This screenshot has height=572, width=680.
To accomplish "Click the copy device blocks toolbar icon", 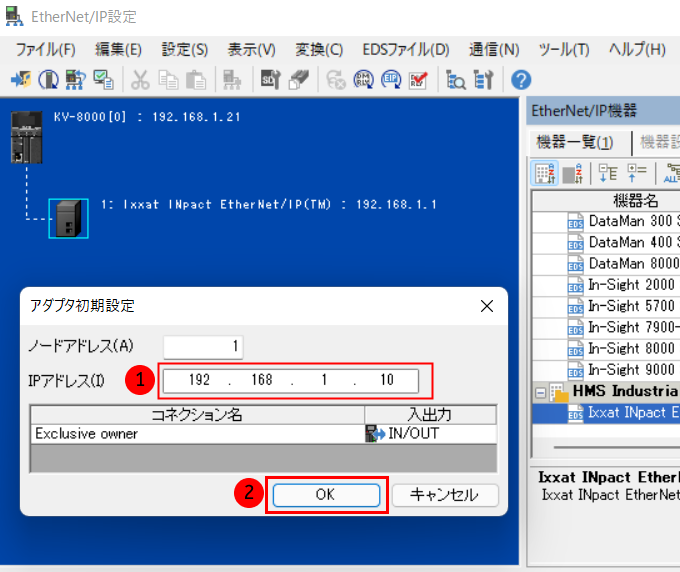I will [x=298, y=80].
